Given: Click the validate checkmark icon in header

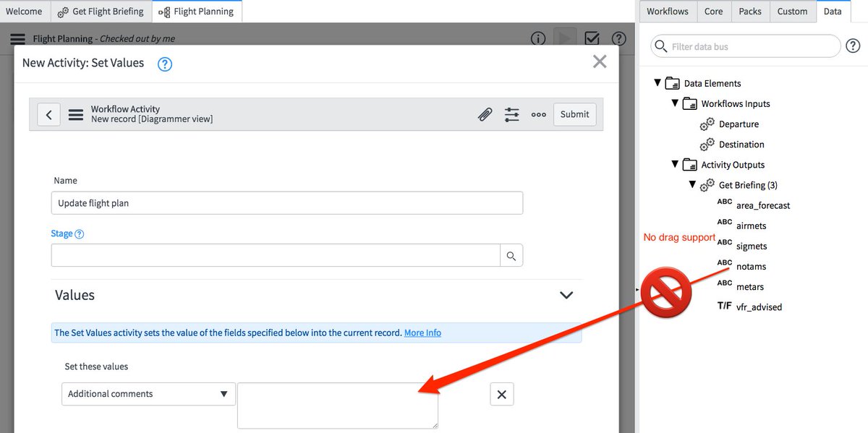Looking at the screenshot, I should click(592, 38).
